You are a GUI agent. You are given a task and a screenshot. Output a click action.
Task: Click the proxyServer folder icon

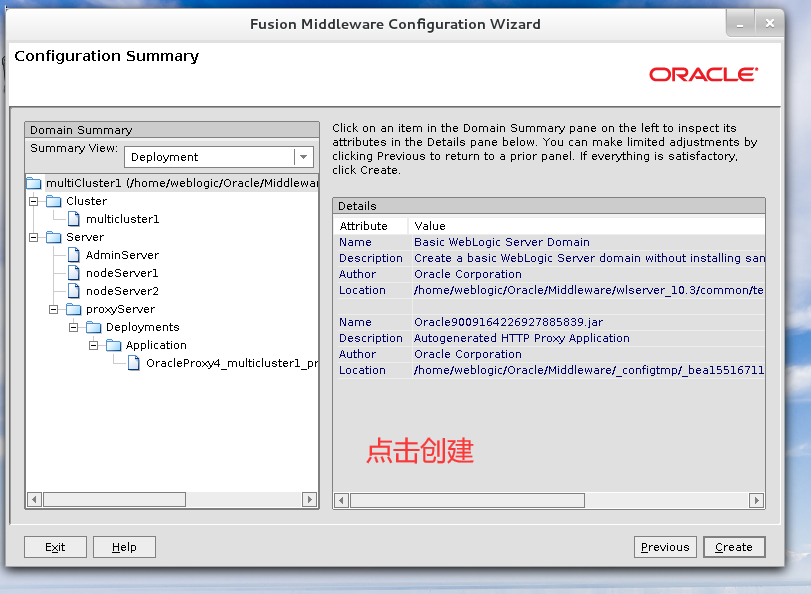coord(73,309)
